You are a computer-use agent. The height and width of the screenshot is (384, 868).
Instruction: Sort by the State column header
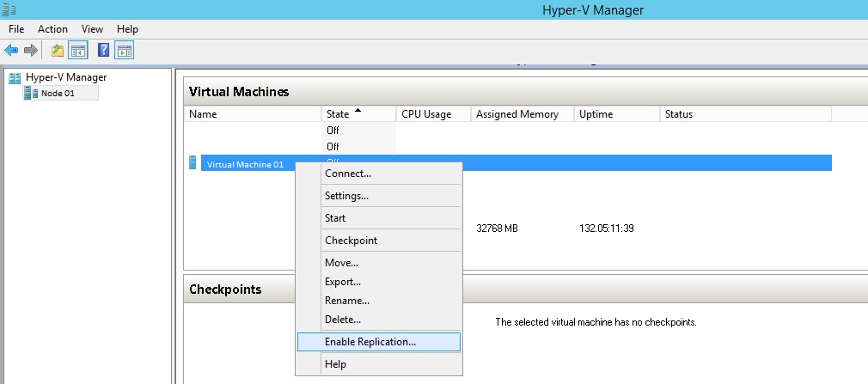tap(358, 114)
